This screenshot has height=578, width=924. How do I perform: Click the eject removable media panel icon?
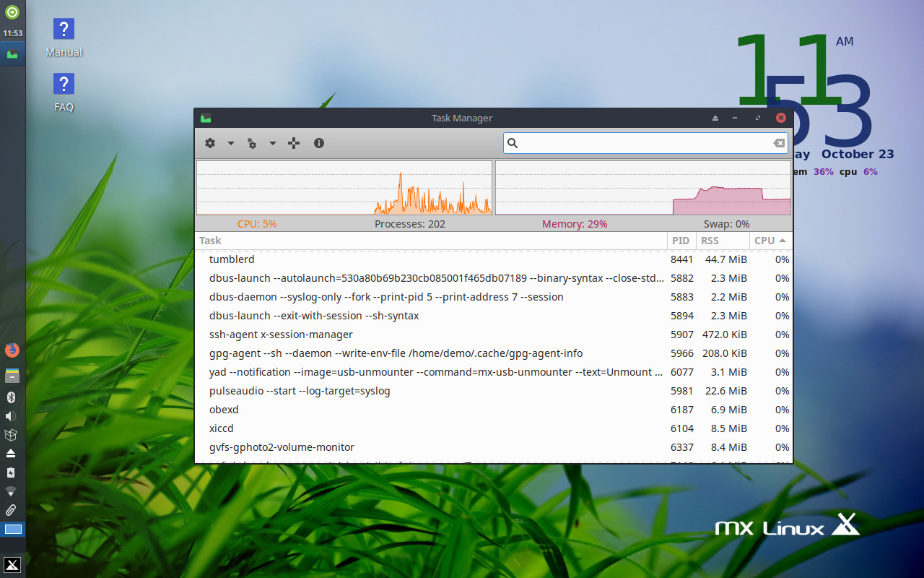[x=11, y=454]
